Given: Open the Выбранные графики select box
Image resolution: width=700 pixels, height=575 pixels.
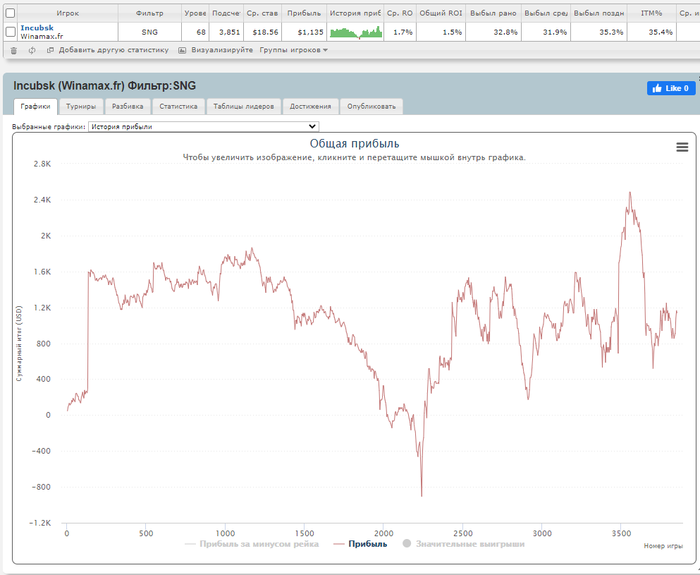Looking at the screenshot, I should 204,126.
